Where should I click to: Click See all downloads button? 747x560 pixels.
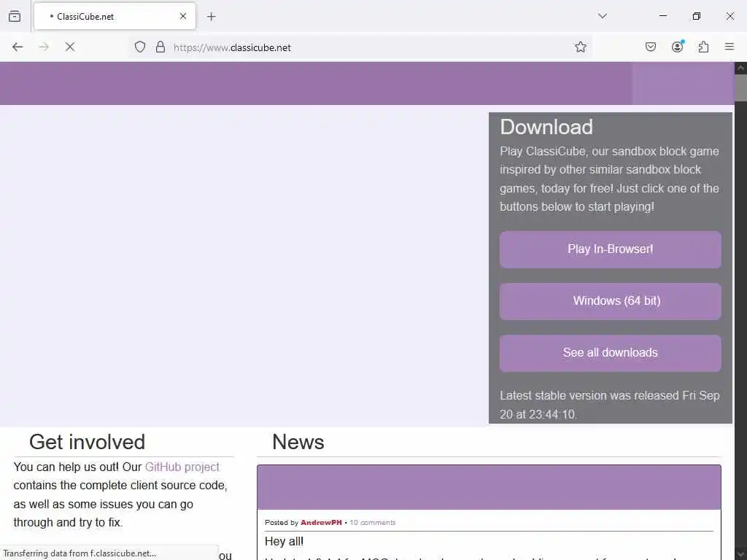coord(611,354)
